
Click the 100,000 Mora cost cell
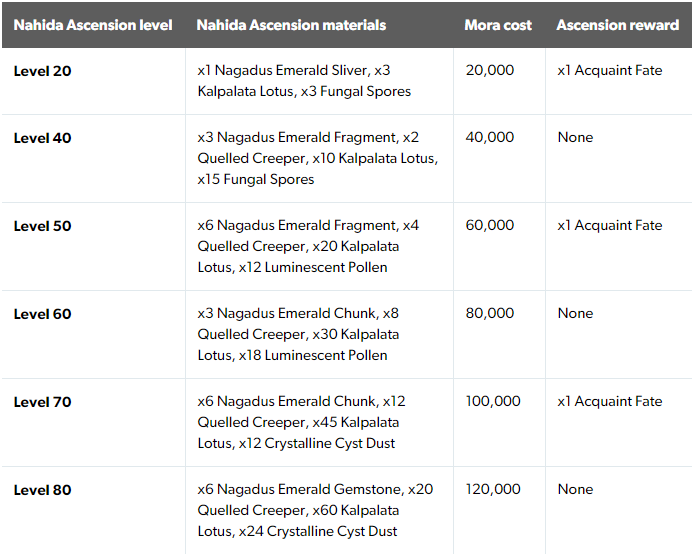click(493, 402)
